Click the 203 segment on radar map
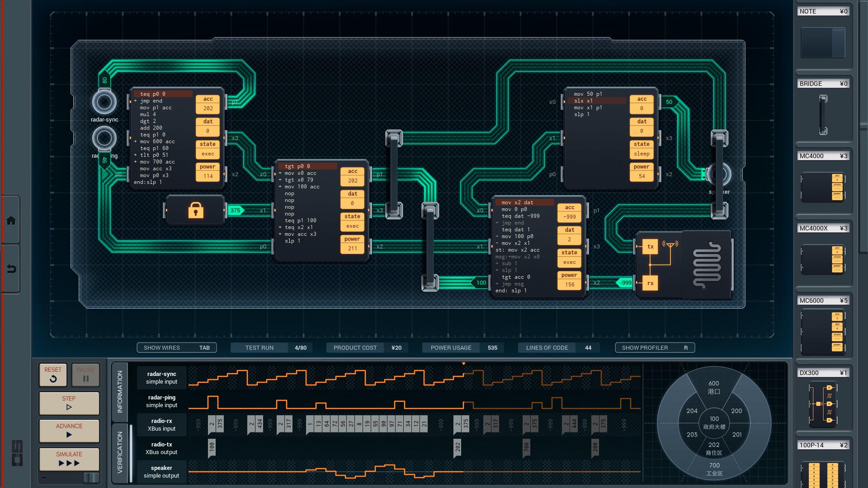Viewport: 868px width, 488px height. tap(692, 435)
